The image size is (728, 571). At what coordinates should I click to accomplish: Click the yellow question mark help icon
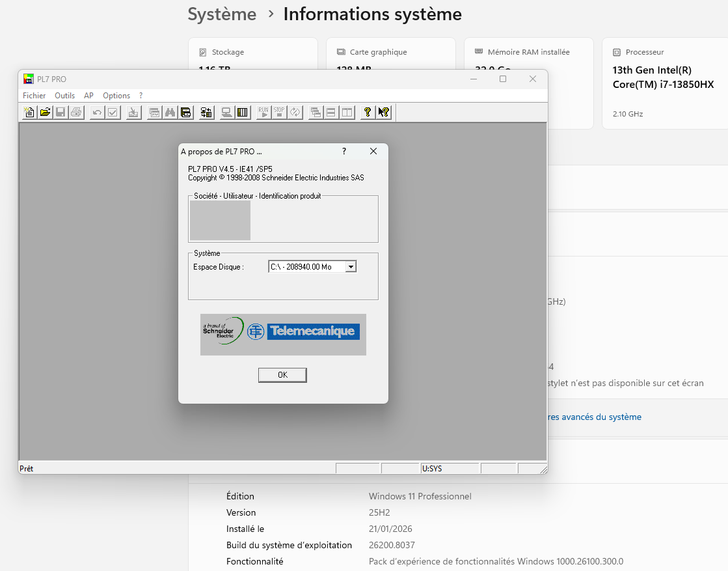pyautogui.click(x=368, y=112)
